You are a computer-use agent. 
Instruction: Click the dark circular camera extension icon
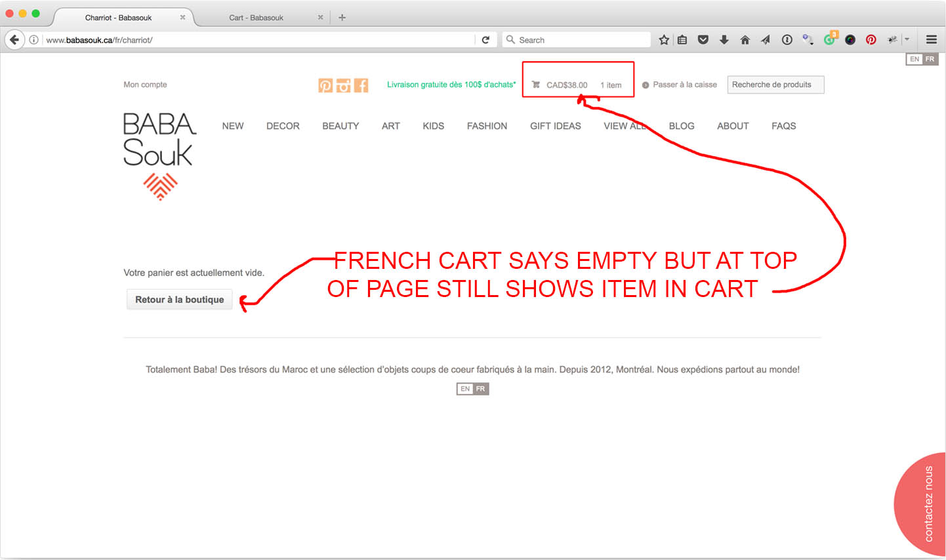[850, 40]
